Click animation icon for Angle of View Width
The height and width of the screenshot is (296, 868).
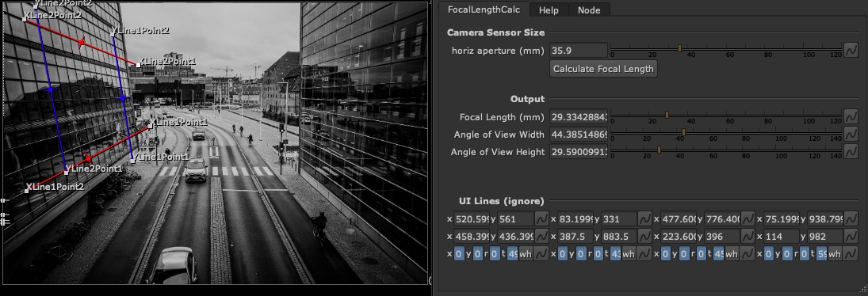pyautogui.click(x=851, y=135)
